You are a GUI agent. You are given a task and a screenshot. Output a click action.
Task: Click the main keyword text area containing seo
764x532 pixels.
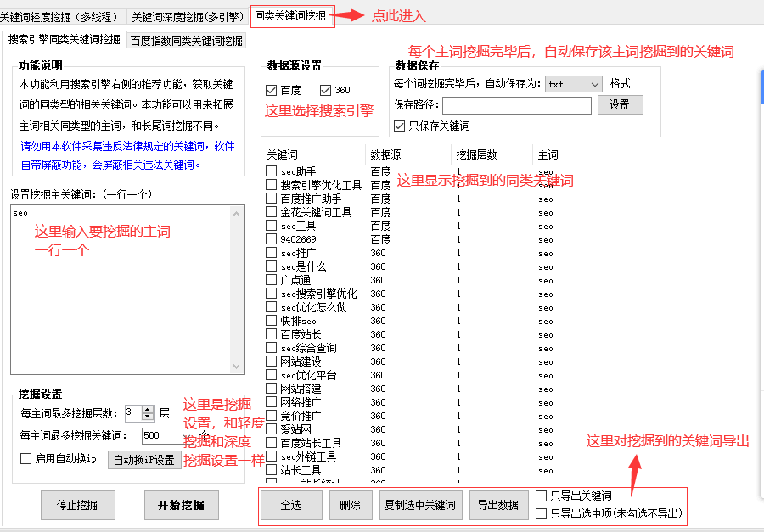[x=121, y=290]
